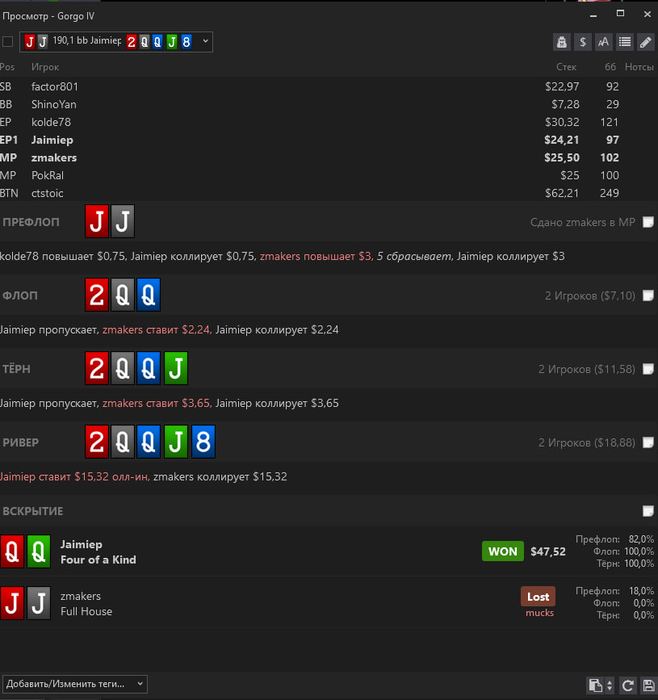Screen dimensions: 658x700
Task: Click the copy hand icon at bottom
Action: pos(595,685)
